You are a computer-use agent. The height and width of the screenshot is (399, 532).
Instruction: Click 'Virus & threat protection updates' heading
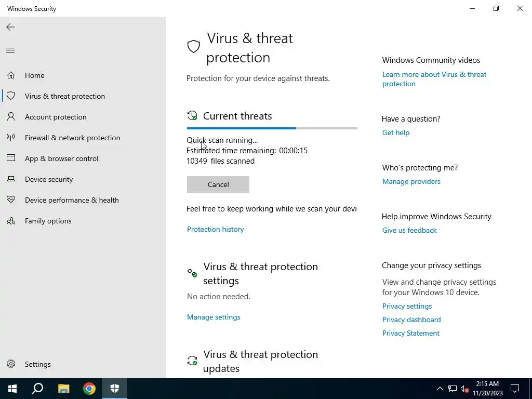(x=261, y=361)
